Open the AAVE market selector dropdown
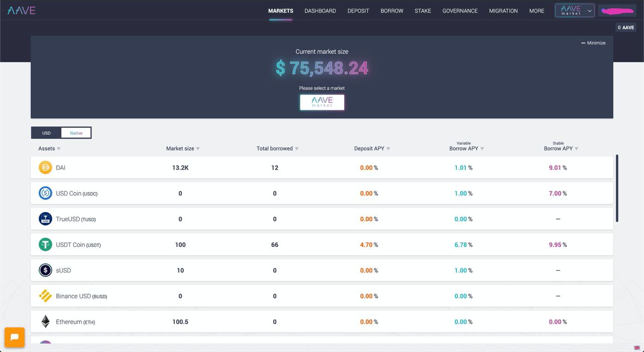The width and height of the screenshot is (644, 352). (x=575, y=10)
